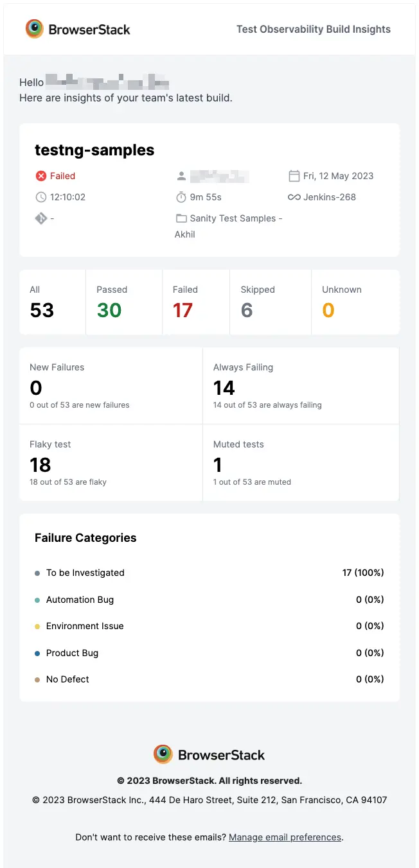This screenshot has width=419, height=868.
Task: Open the Always Failing card
Action: (301, 386)
